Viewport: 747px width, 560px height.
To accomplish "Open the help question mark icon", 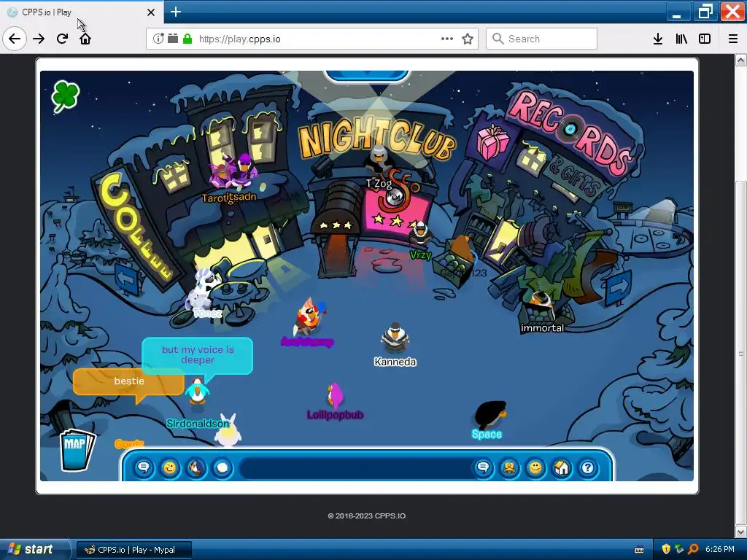I will (x=588, y=468).
